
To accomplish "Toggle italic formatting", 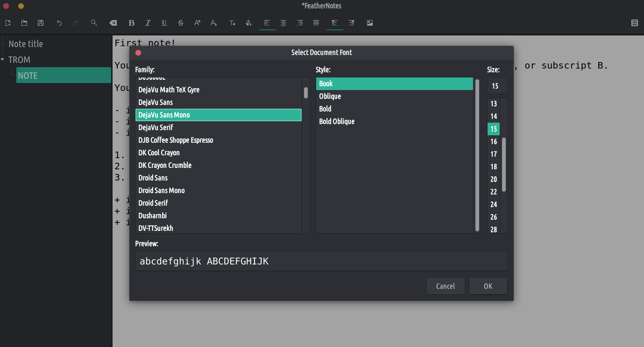I will pos(148,23).
